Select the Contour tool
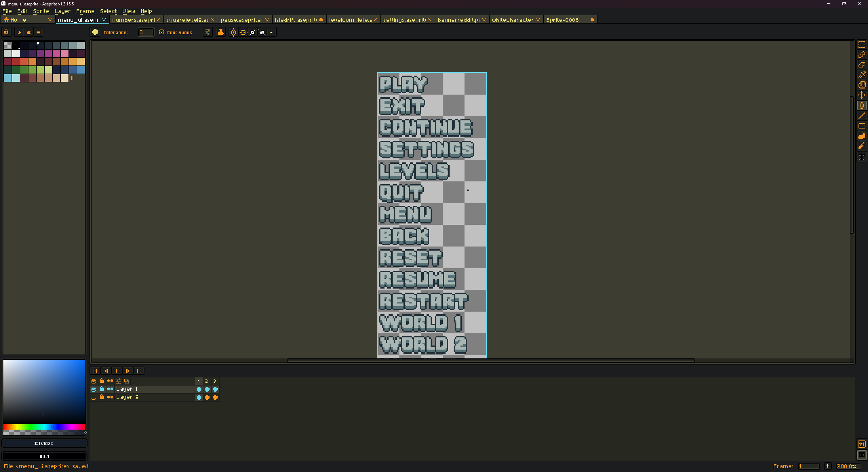The height and width of the screenshot is (472, 868). click(862, 136)
